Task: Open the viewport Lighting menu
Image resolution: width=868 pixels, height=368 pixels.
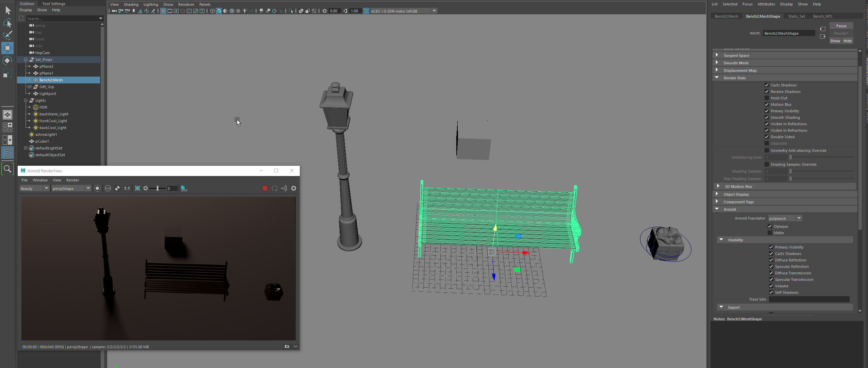Action: 151,4
